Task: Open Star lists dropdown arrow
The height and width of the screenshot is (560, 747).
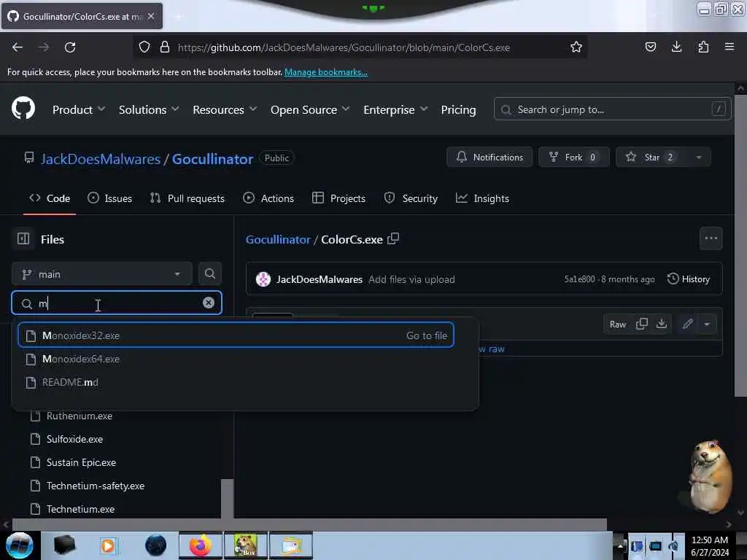Action: (698, 157)
